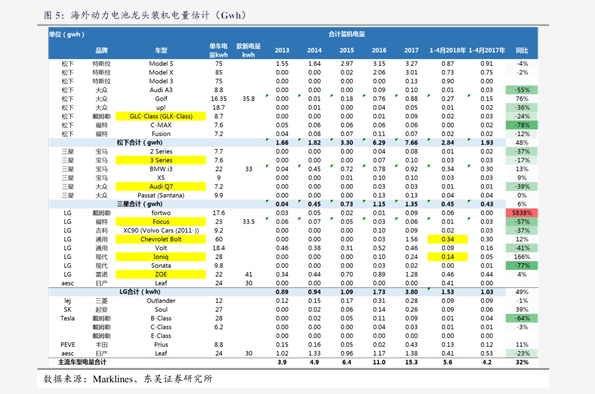Screen dimensions: 595x394
Task: Click the yellow Audi Q7 cell
Action: pyautogui.click(x=161, y=186)
